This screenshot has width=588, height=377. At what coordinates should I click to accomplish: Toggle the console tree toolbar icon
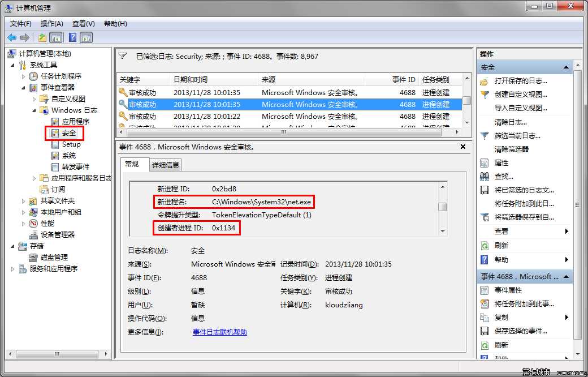[56, 37]
